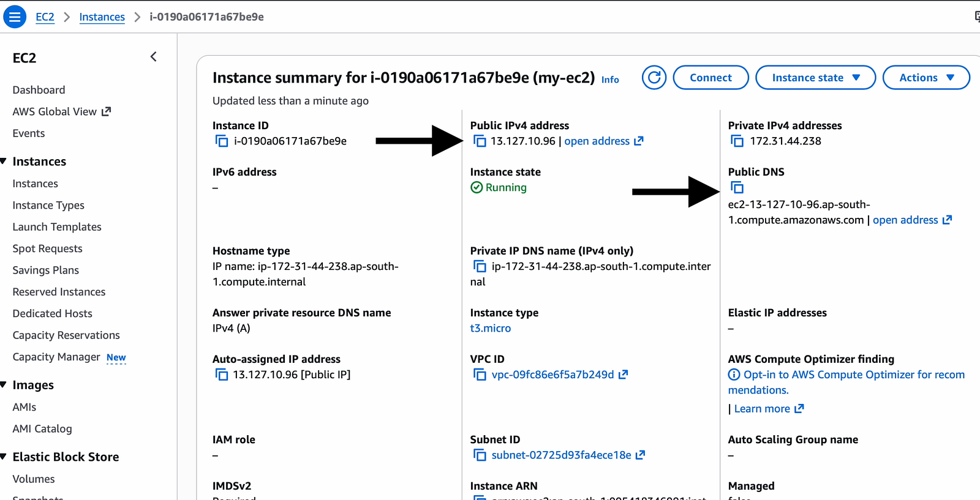Open the Actions dropdown menu
The height and width of the screenshot is (500, 980).
click(926, 78)
